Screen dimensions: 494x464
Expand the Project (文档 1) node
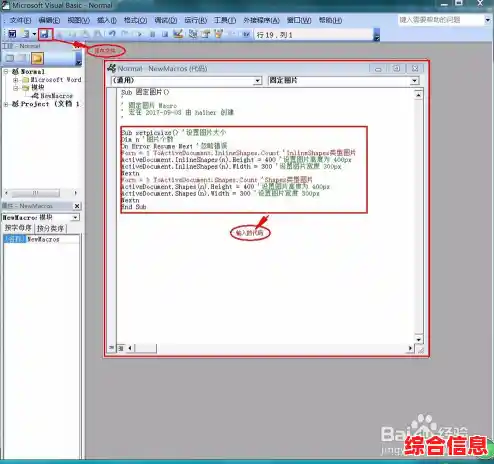click(x=6, y=104)
